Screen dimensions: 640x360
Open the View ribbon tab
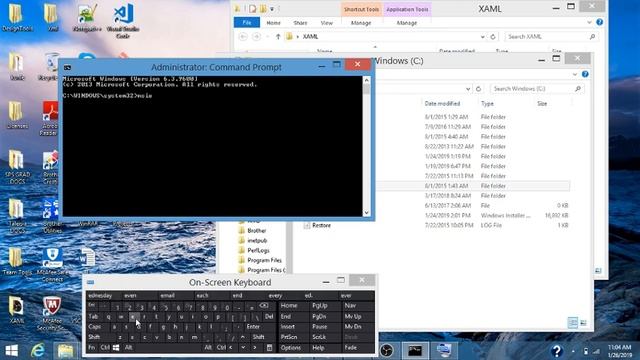[327, 23]
